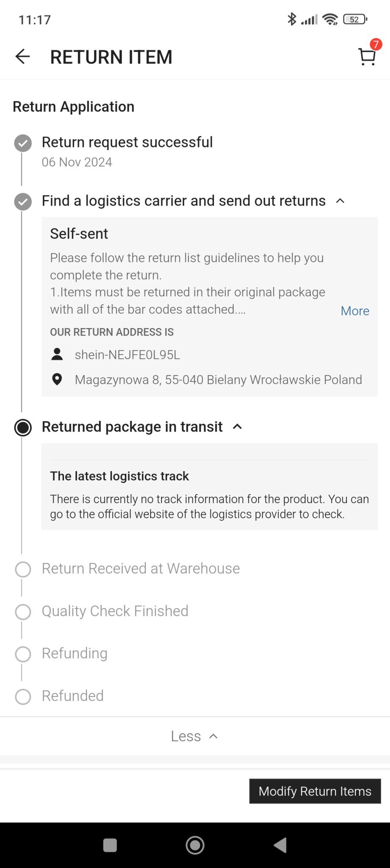Viewport: 390px width, 868px height.
Task: Tap the Modify Return Items button
Action: click(315, 791)
